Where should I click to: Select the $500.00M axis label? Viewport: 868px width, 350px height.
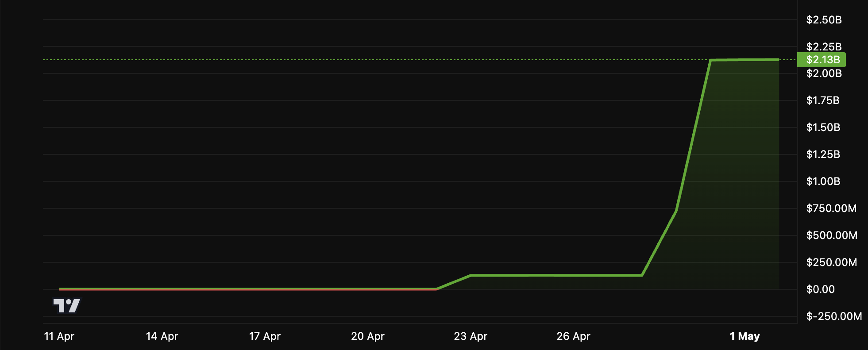click(831, 235)
